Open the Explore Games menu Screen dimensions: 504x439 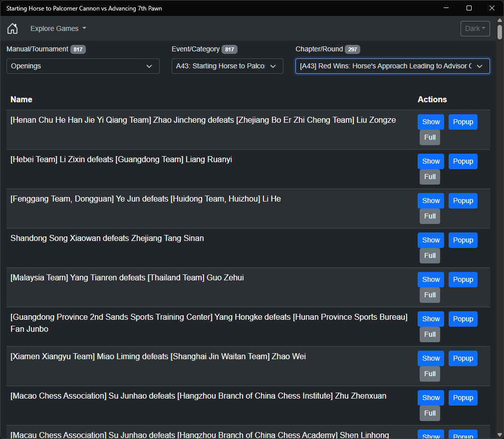tap(58, 28)
